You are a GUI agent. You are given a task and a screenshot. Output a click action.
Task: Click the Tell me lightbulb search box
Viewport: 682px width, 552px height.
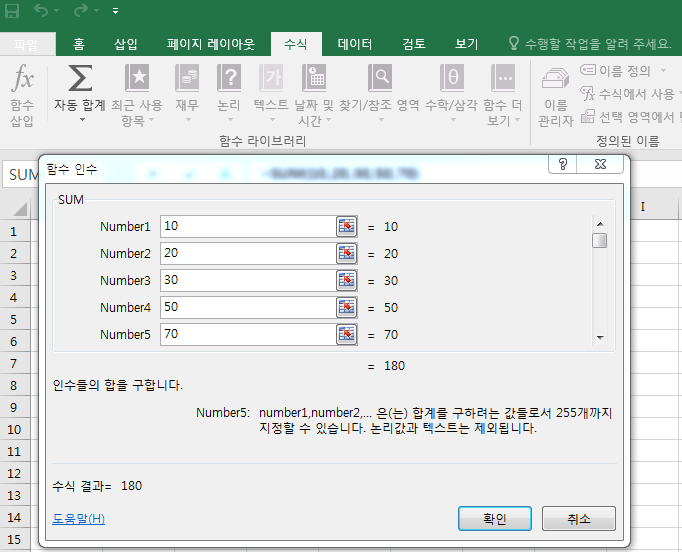pyautogui.click(x=589, y=43)
